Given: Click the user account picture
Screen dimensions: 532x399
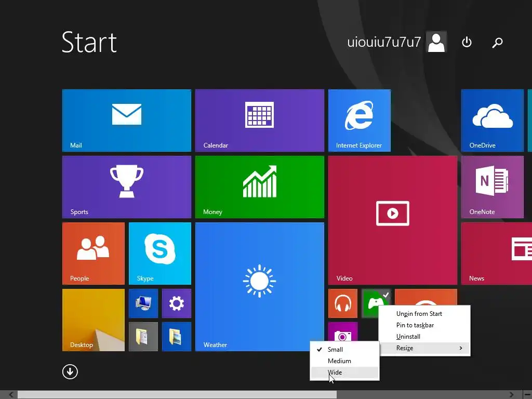Looking at the screenshot, I should [436, 42].
